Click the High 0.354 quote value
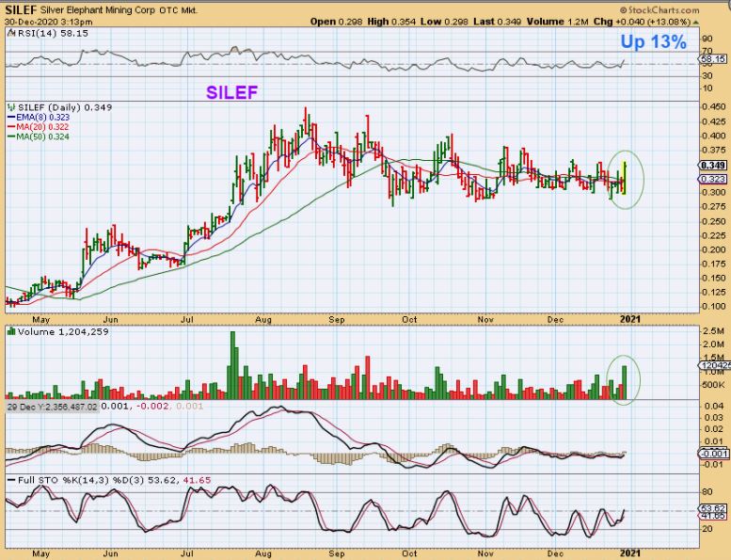 tap(391, 22)
